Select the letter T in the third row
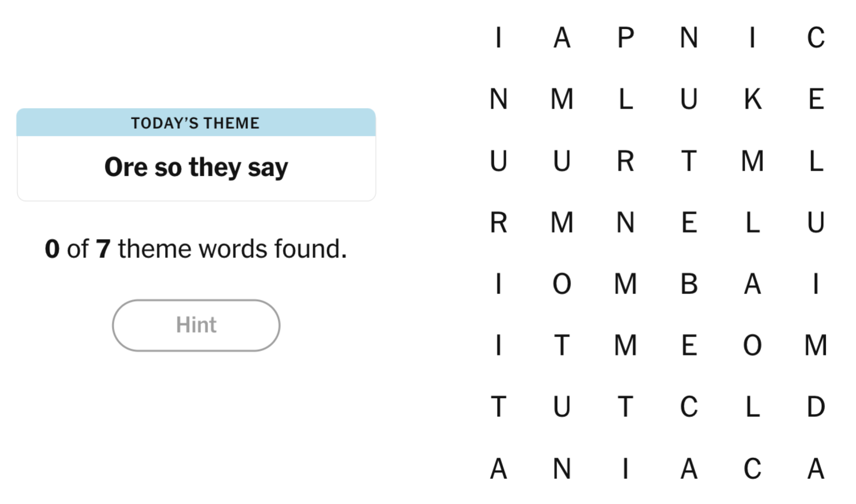The width and height of the screenshot is (856, 504). 690,162
